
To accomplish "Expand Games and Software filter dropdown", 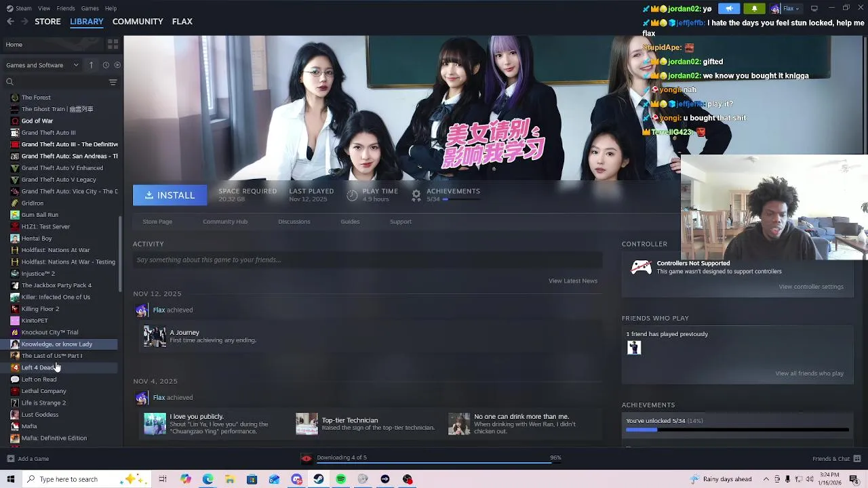I will coord(41,65).
